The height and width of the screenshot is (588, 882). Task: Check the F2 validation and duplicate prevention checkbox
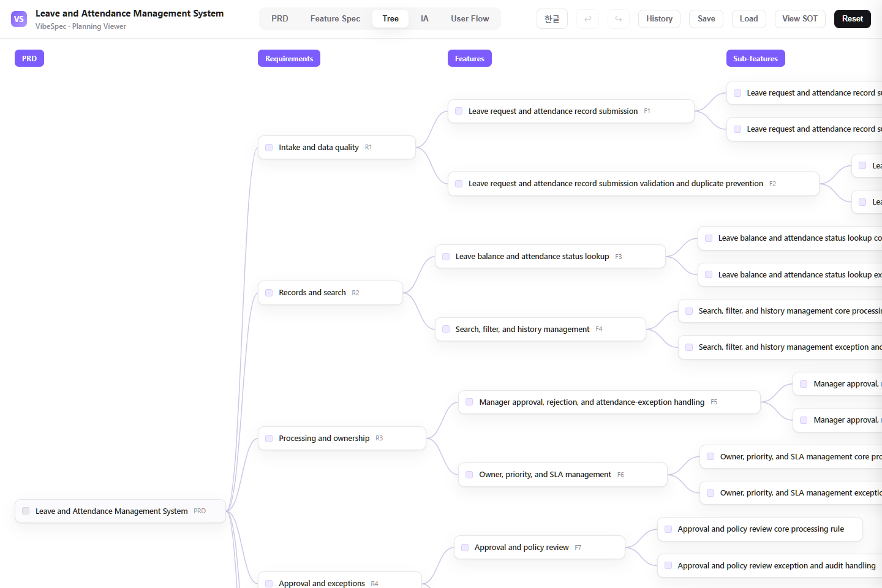459,184
